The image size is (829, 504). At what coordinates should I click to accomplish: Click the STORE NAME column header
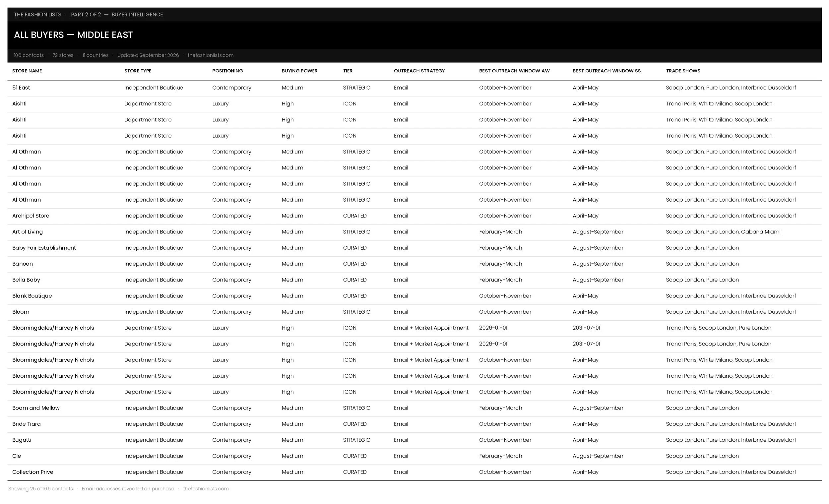27,71
